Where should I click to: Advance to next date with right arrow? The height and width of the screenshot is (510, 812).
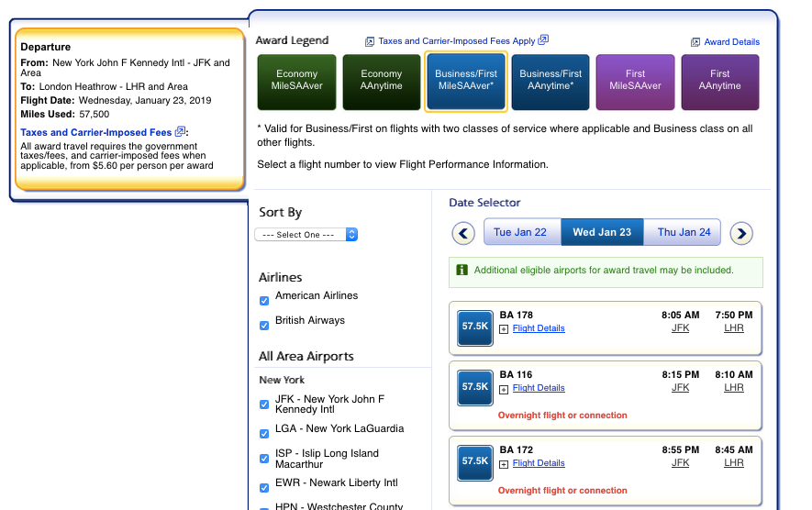(x=741, y=233)
